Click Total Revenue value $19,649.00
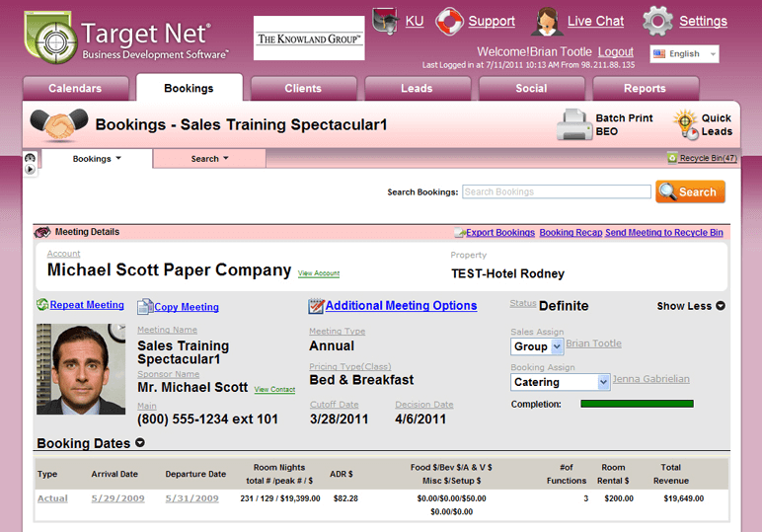The height and width of the screenshot is (532, 762). click(684, 498)
